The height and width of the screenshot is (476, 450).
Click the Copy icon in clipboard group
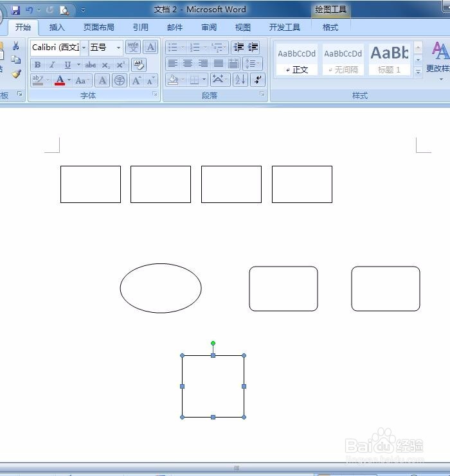[x=16, y=60]
